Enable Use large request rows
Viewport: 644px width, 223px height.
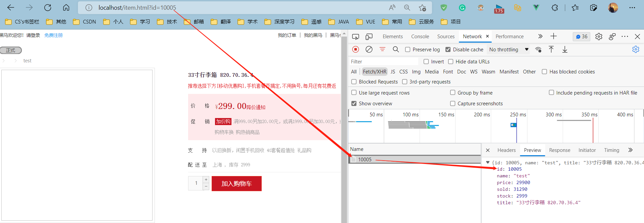point(354,93)
